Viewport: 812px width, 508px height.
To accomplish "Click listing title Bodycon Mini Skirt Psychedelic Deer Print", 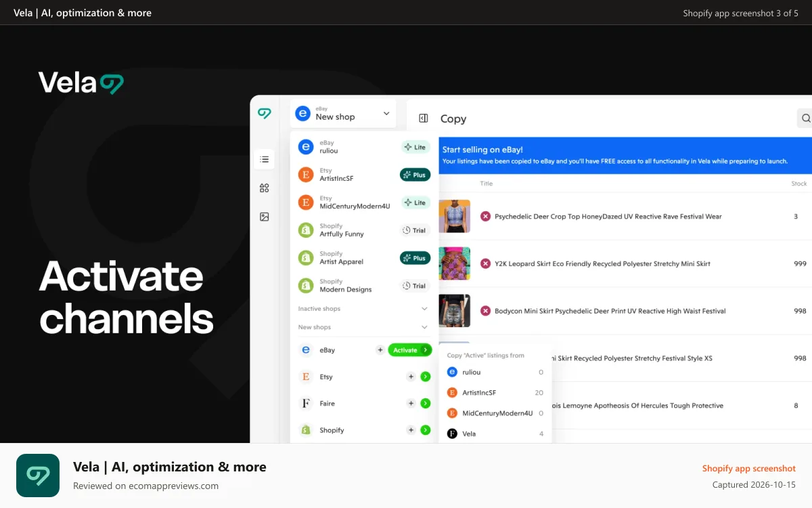I will click(x=610, y=311).
